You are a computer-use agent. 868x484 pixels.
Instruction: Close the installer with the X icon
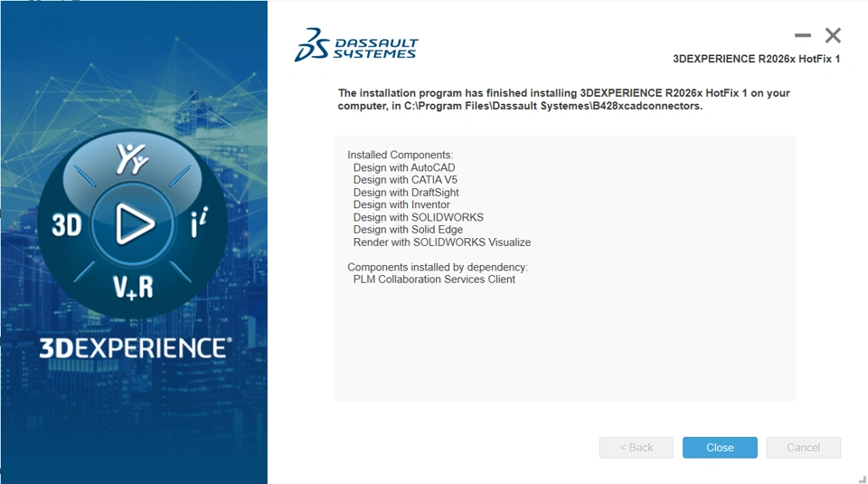coord(833,35)
